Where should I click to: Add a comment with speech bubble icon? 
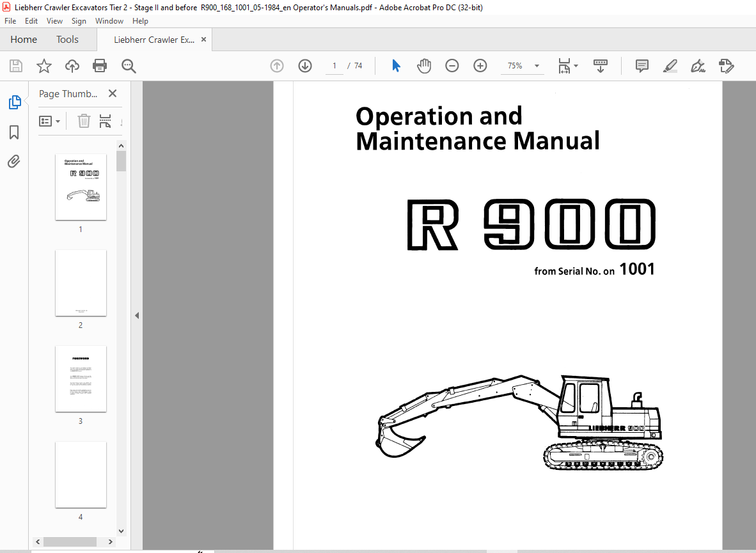(642, 66)
